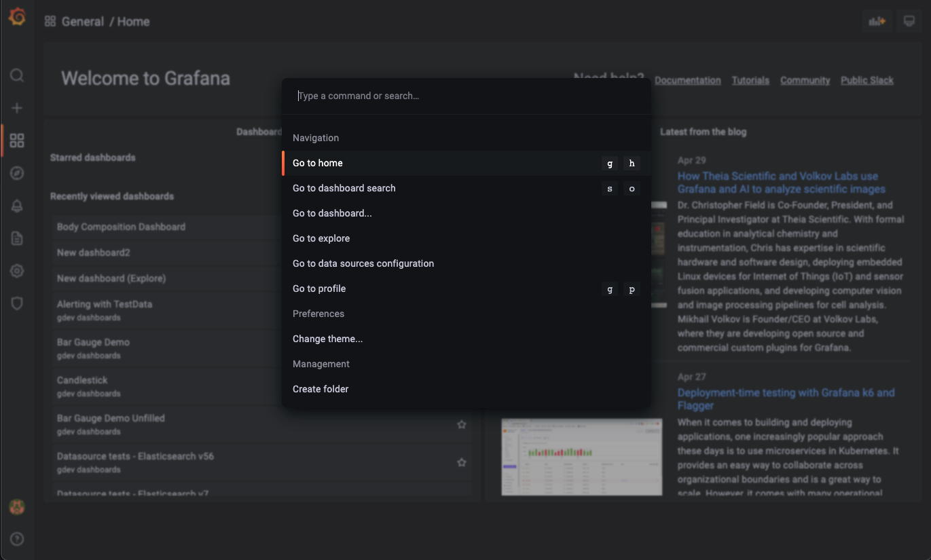The width and height of the screenshot is (931, 560).
Task: Select Create folder command
Action: point(321,389)
